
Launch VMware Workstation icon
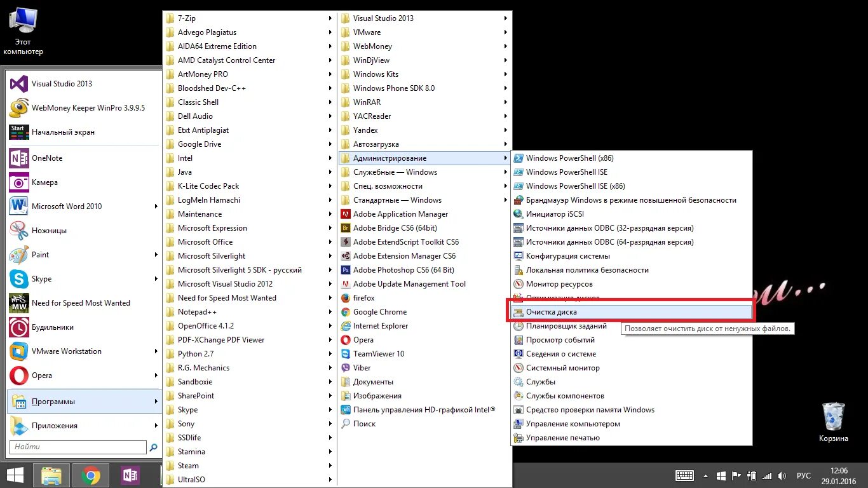pyautogui.click(x=19, y=351)
